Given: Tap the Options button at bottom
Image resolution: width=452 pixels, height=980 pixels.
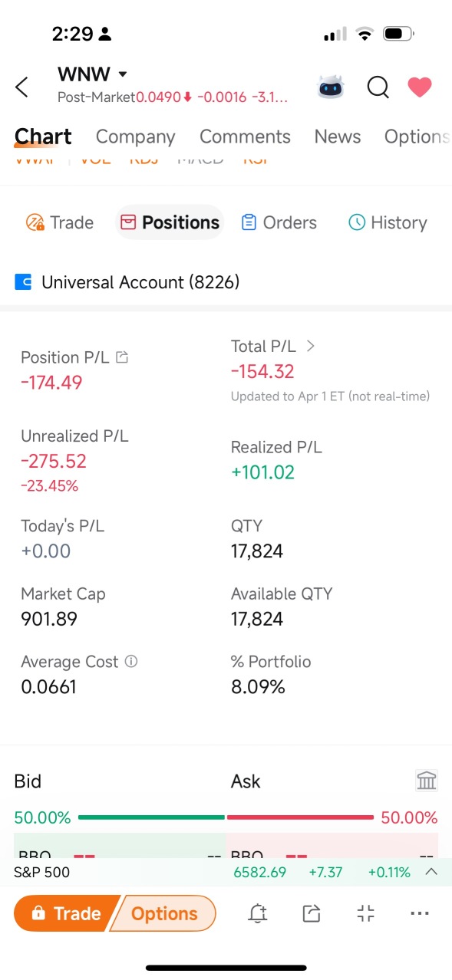Looking at the screenshot, I should pyautogui.click(x=164, y=913).
